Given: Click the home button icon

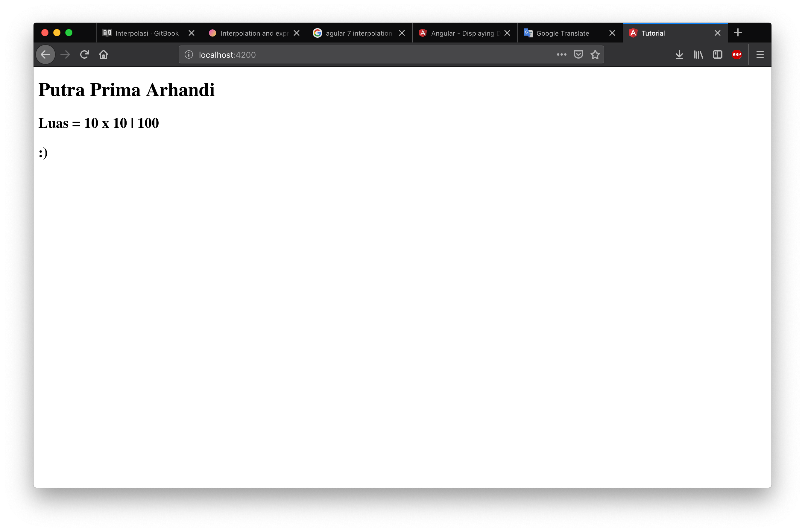Looking at the screenshot, I should pos(103,55).
